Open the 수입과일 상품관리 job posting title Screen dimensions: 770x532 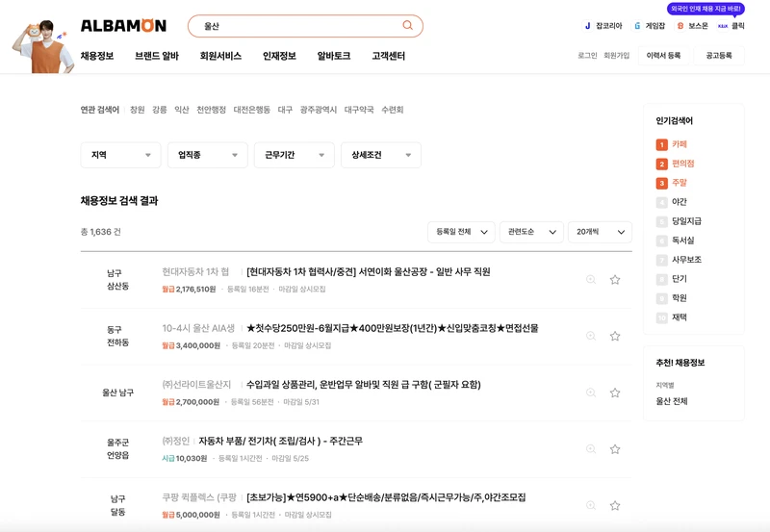coord(364,384)
